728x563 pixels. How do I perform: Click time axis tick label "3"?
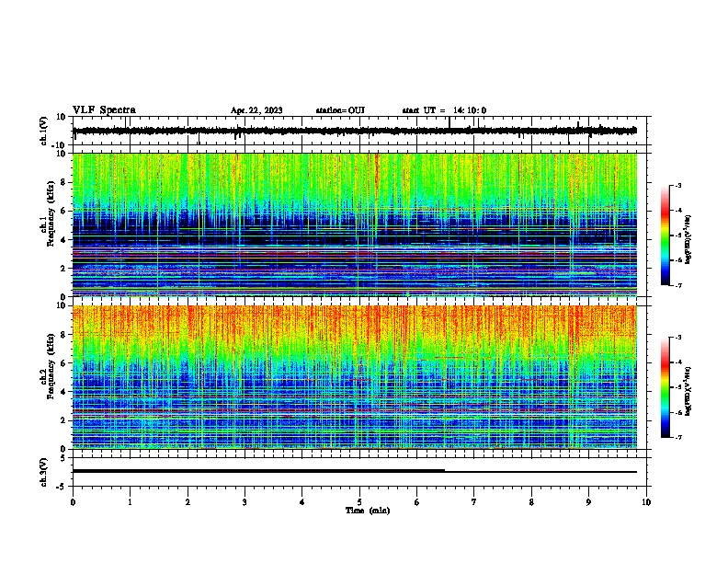[x=245, y=502]
